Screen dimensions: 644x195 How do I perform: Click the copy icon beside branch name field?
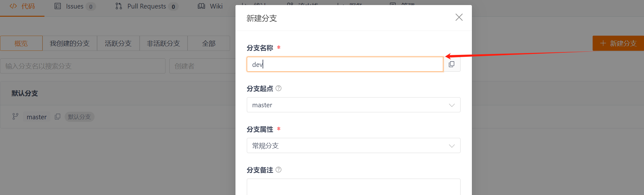pyautogui.click(x=452, y=64)
